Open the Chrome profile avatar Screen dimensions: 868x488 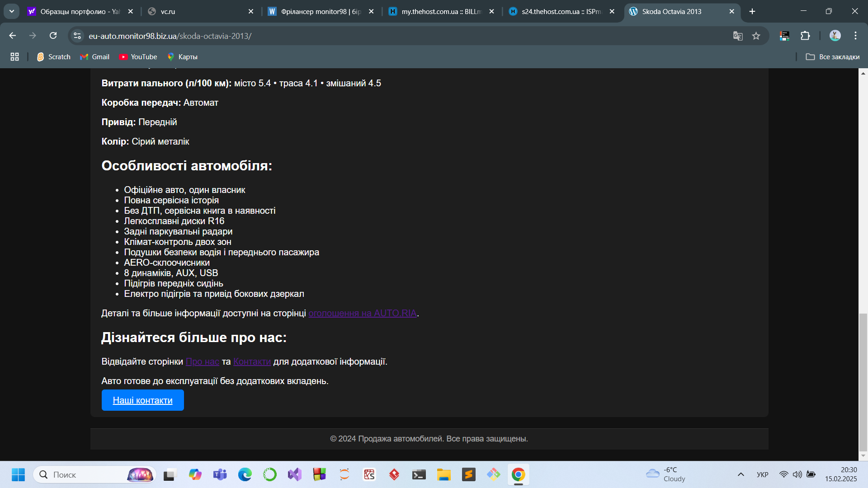(835, 36)
